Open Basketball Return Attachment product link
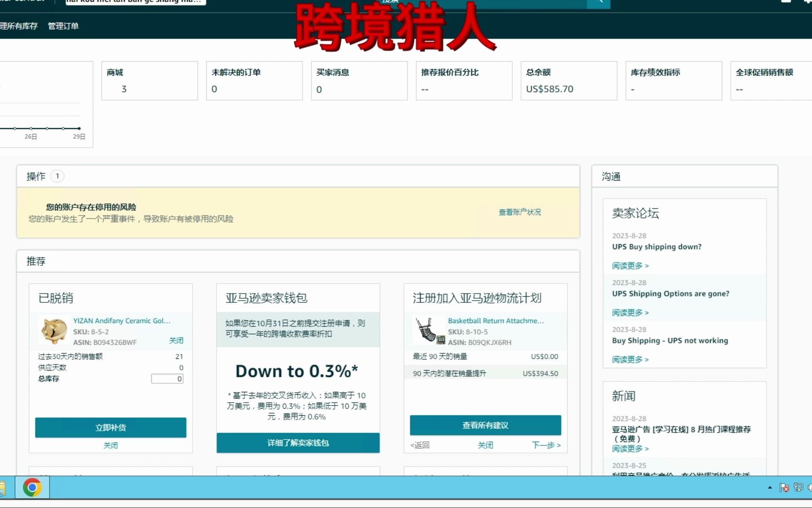 click(x=496, y=321)
